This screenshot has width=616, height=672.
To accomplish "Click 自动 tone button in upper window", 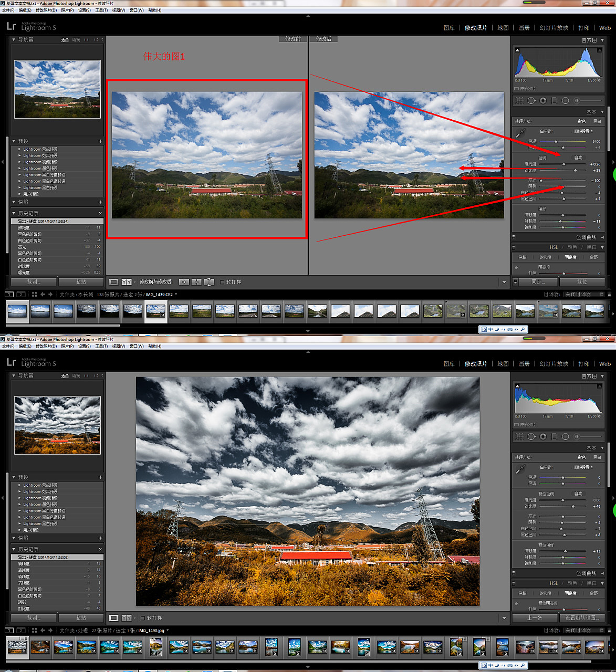I will pyautogui.click(x=578, y=157).
